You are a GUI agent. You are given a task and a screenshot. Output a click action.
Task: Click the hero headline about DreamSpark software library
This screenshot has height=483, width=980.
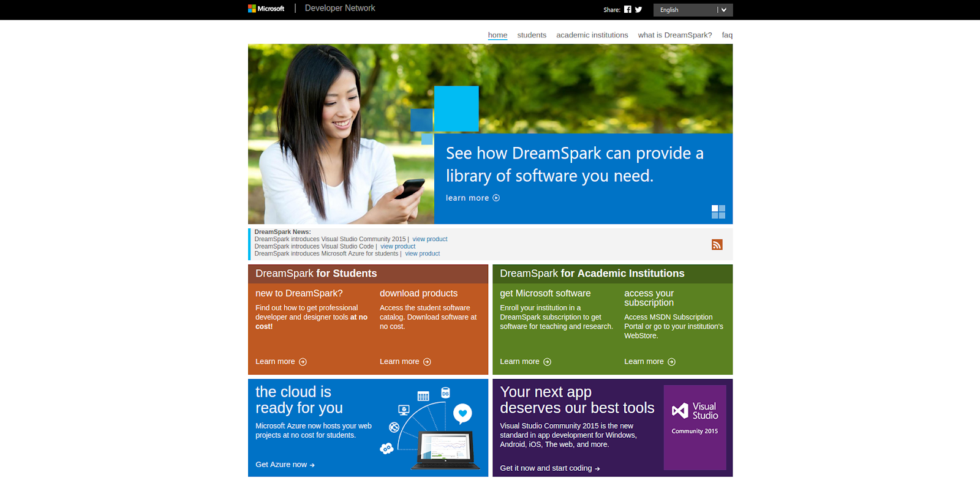pos(575,164)
